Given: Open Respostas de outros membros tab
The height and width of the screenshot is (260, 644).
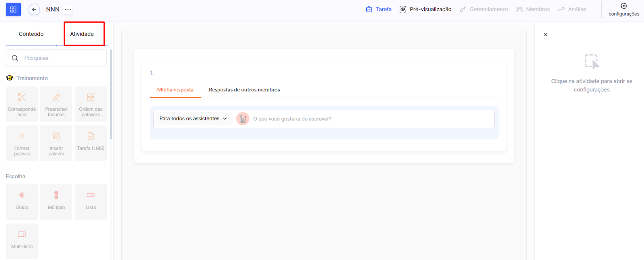Looking at the screenshot, I should pos(244,90).
